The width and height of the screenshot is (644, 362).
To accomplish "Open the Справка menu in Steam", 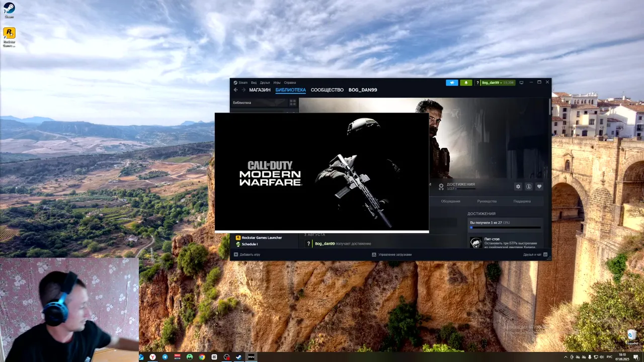I will 290,82.
